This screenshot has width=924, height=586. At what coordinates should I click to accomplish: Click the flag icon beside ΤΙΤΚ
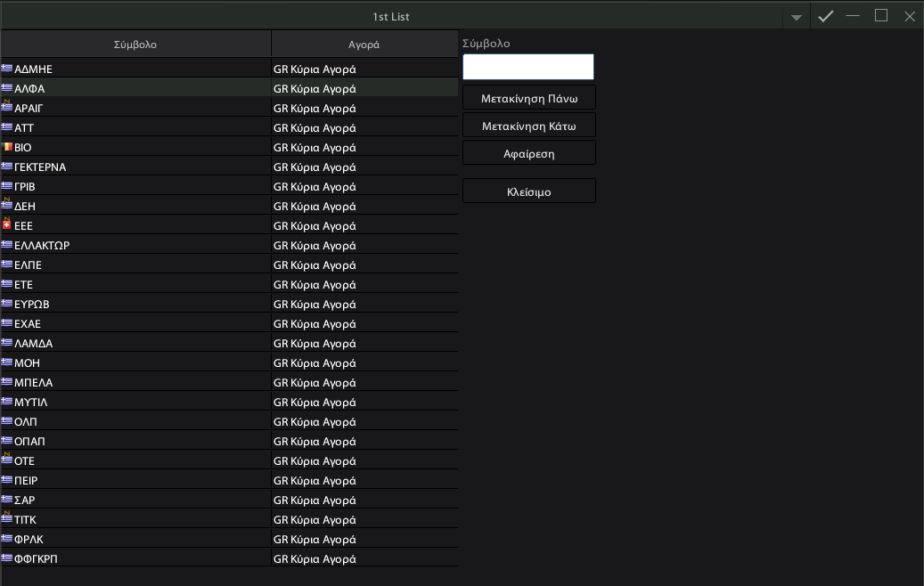tap(7, 517)
